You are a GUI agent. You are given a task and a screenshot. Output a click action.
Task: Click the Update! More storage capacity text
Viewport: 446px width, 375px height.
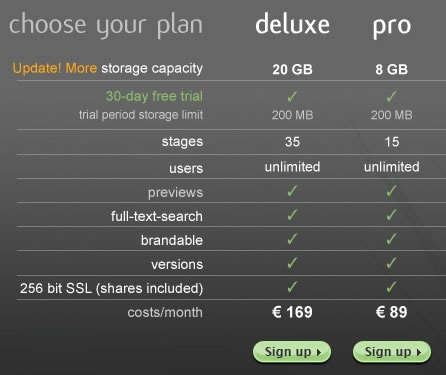(x=108, y=69)
